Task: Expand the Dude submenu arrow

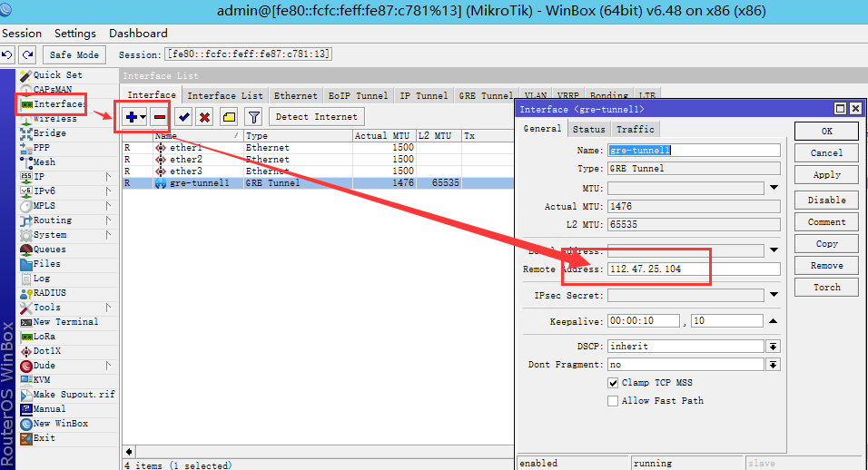Action: click(109, 365)
